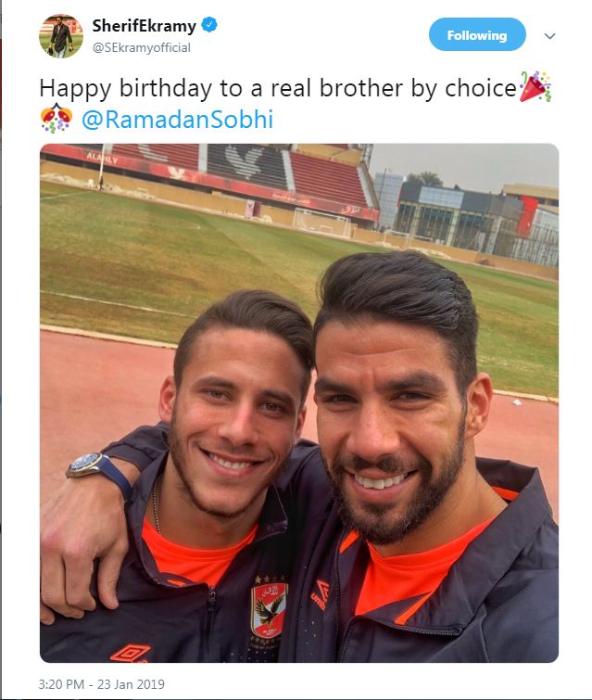The height and width of the screenshot is (700, 592).
Task: Open the 3:20 PM - 23 Jan 2019 timestamp
Action: [x=101, y=684]
